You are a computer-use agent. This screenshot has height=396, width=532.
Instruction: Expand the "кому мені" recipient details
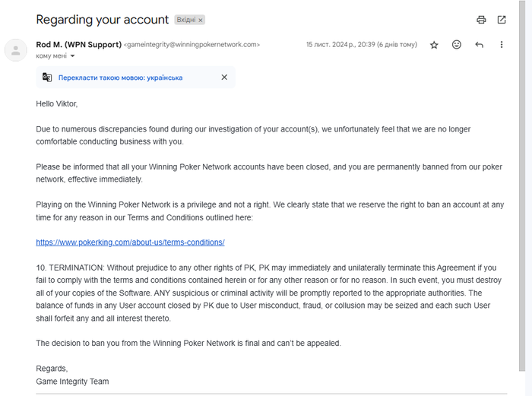pyautogui.click(x=73, y=56)
